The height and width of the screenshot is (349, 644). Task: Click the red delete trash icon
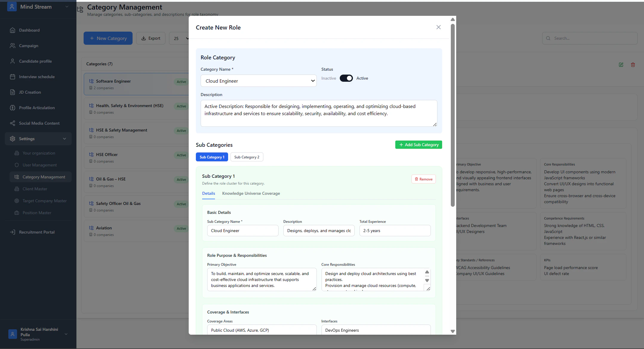[x=633, y=65]
